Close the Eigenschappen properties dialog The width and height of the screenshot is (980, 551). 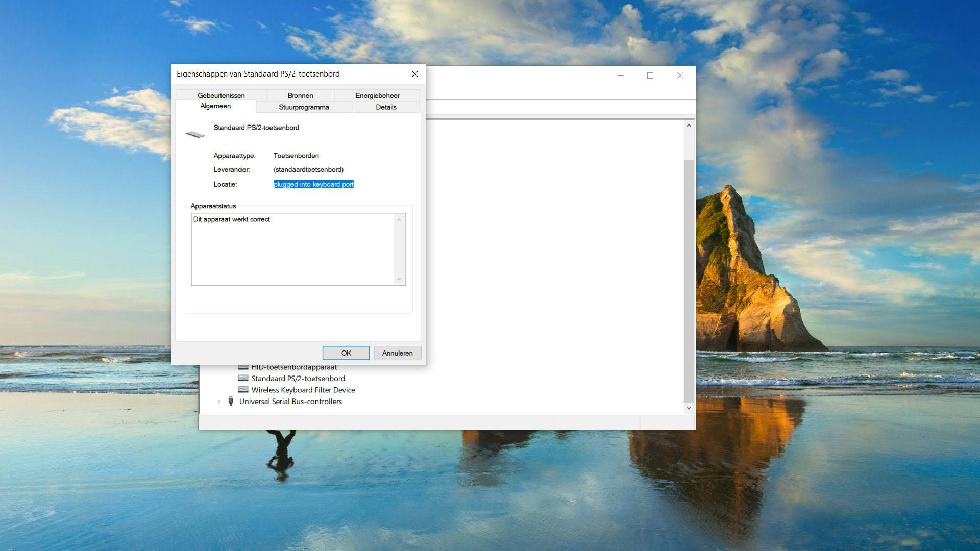coord(415,74)
